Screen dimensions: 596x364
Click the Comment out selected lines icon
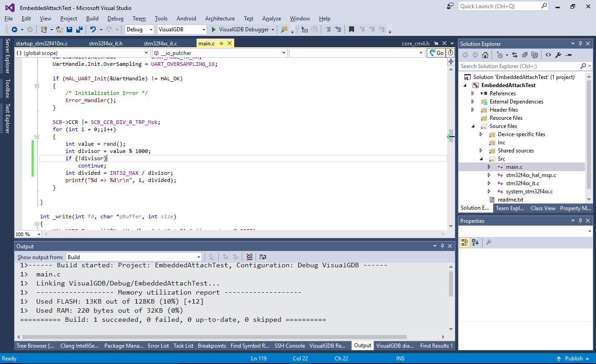[x=328, y=30]
